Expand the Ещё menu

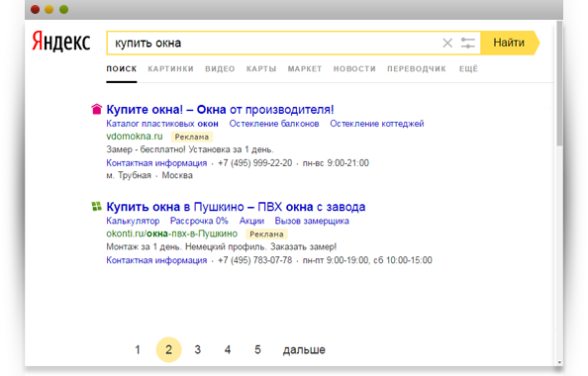(468, 68)
